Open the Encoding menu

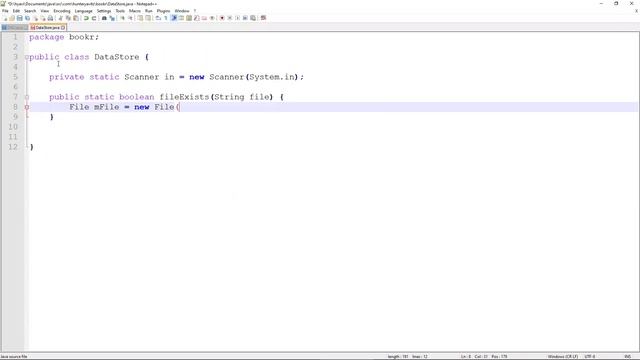(62, 11)
